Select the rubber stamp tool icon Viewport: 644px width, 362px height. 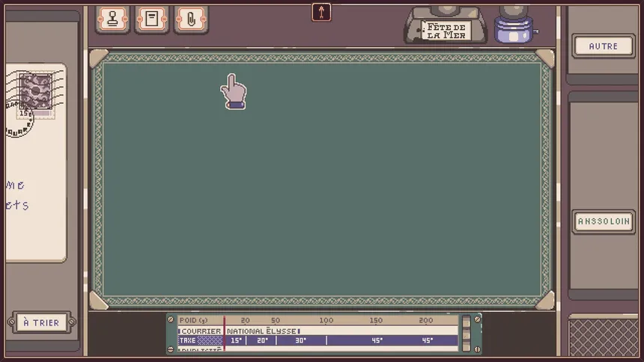tap(112, 19)
